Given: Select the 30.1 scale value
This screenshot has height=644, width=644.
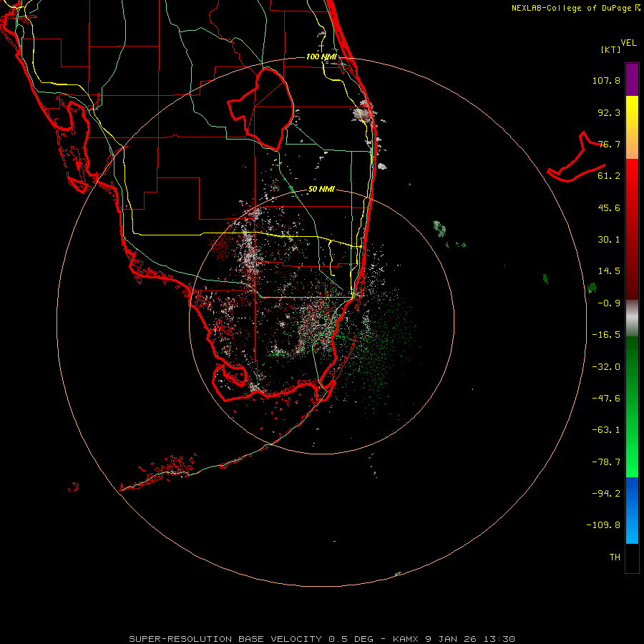Looking at the screenshot, I should [609, 240].
